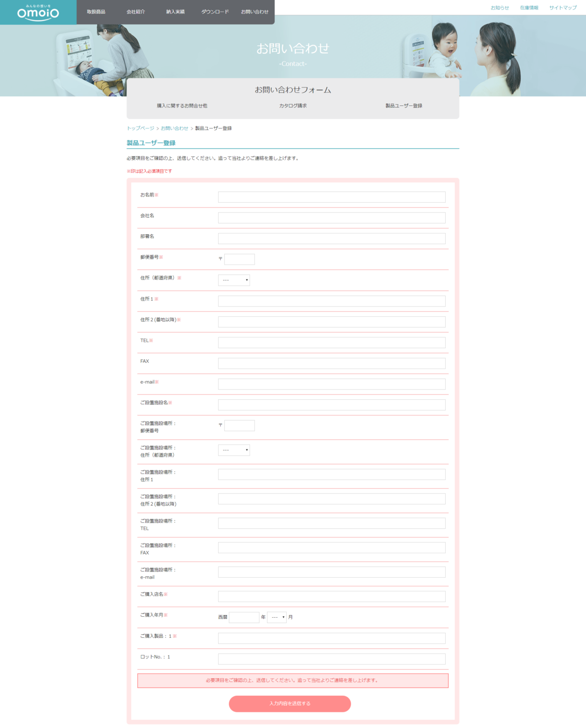Image resolution: width=586 pixels, height=728 pixels.
Task: Open the 納入実績 menu item
Action: (175, 12)
